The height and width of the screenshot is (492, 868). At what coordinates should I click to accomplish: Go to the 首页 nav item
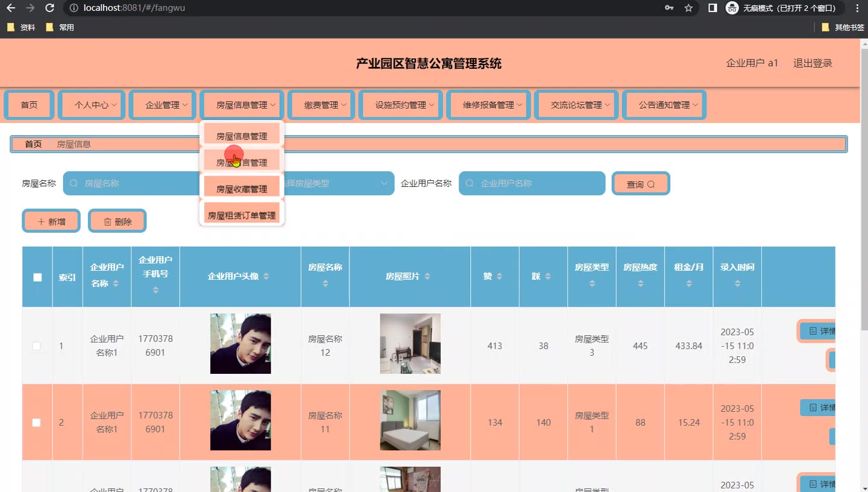[x=29, y=105]
